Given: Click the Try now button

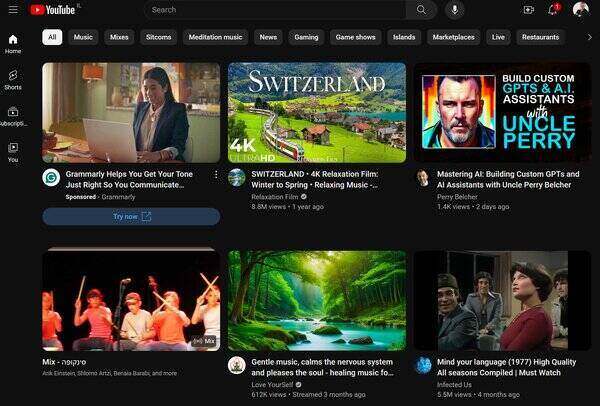Looking at the screenshot, I should pyautogui.click(x=131, y=217).
